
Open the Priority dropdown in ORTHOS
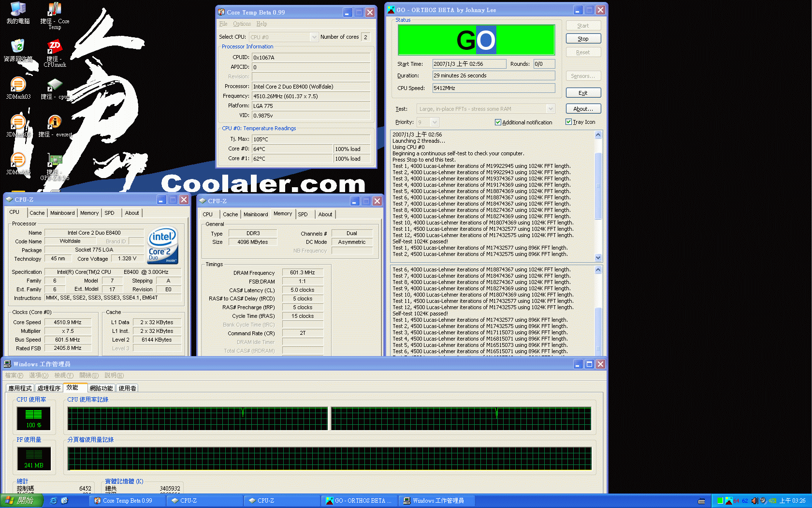[435, 122]
